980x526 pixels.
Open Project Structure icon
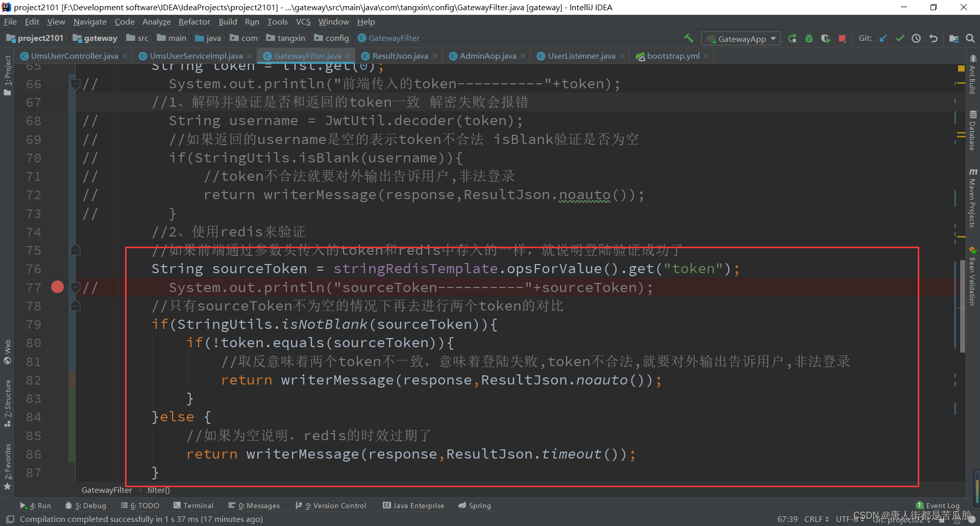tap(954, 38)
